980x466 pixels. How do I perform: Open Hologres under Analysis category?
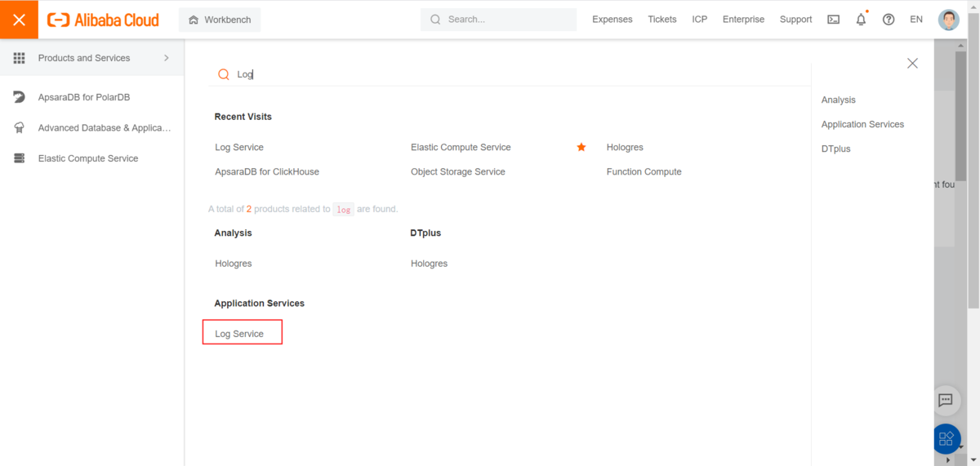coord(234,264)
